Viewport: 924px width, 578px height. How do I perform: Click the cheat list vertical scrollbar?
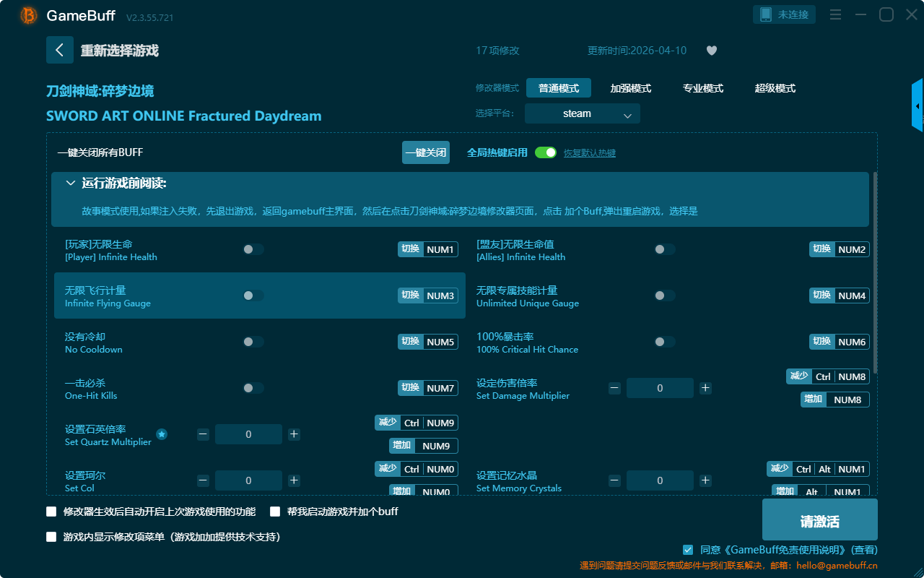tap(876, 272)
